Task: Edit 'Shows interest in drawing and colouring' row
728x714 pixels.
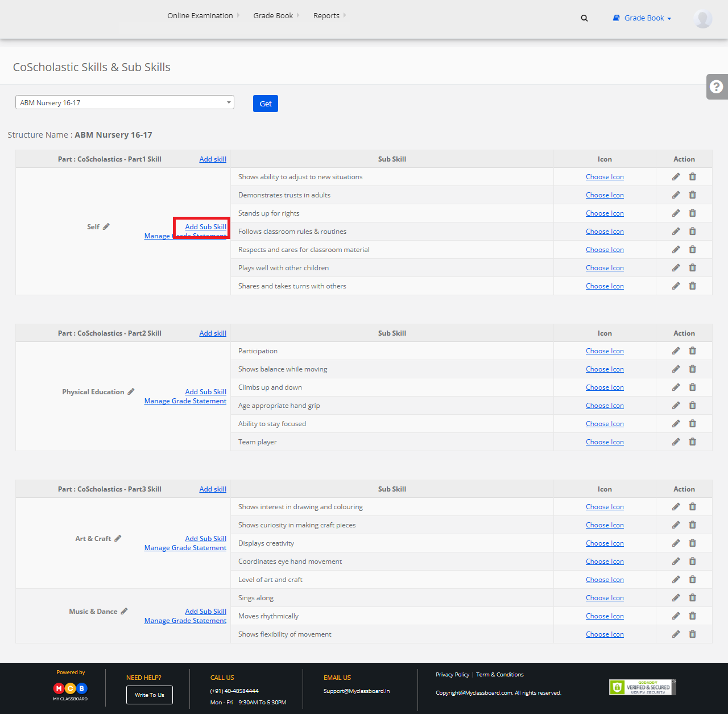Action: (x=676, y=507)
